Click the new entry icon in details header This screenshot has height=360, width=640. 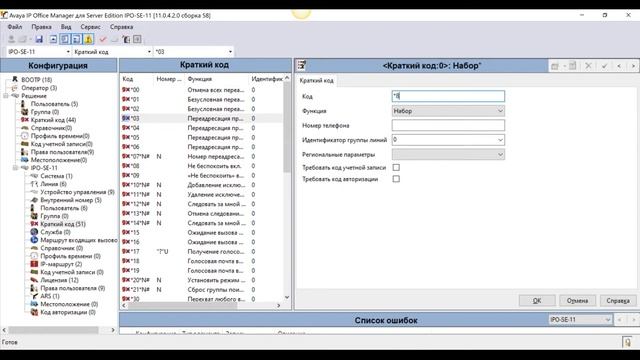coord(555,66)
